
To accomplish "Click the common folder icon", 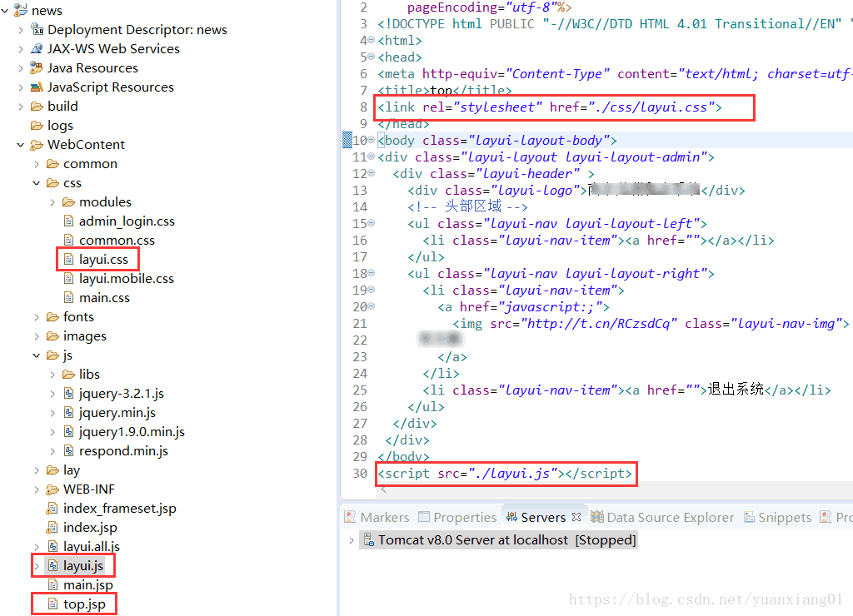I will click(x=52, y=164).
